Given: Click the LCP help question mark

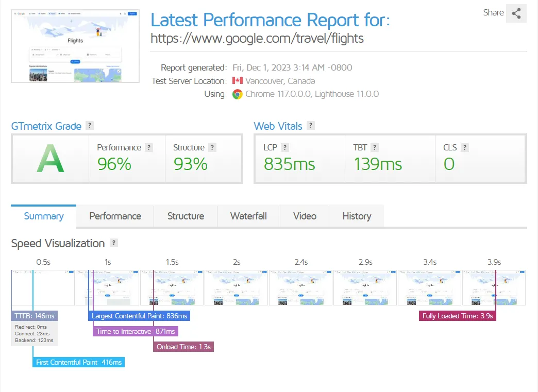Looking at the screenshot, I should pos(285,147).
